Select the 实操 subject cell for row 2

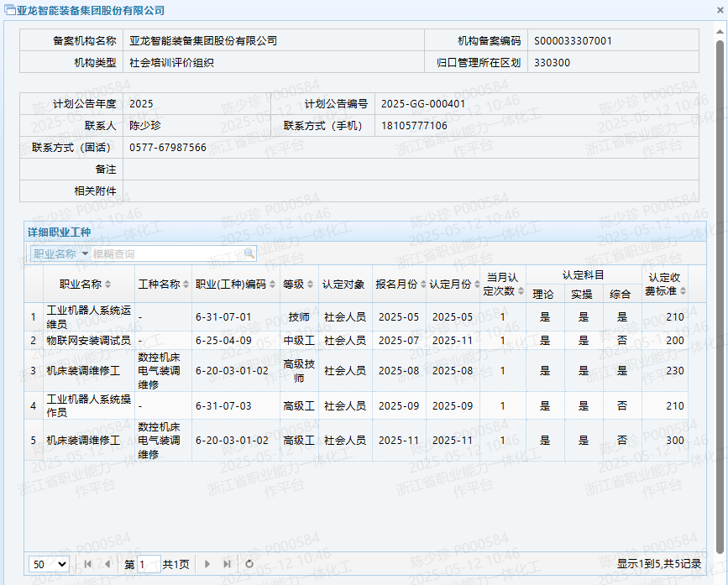(x=584, y=341)
